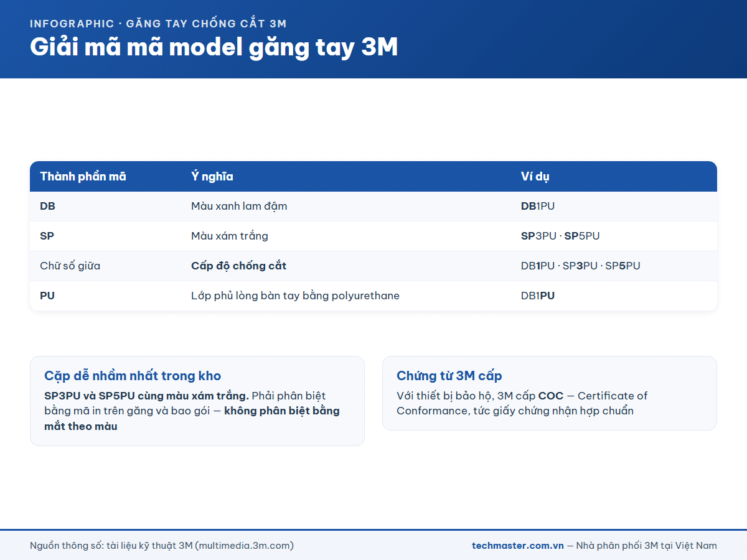
Task: Click the 'COC — Certificate of Conformance' text
Action: [x=522, y=403]
